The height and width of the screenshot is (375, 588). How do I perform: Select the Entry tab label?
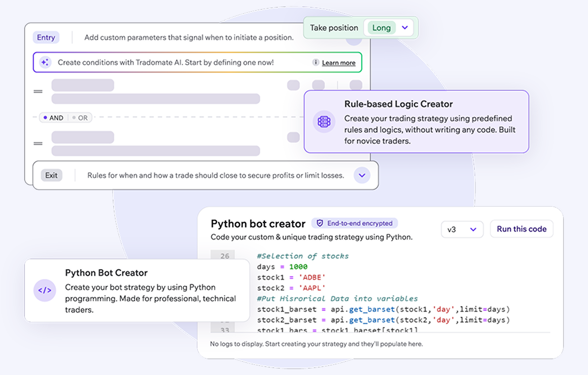[46, 37]
